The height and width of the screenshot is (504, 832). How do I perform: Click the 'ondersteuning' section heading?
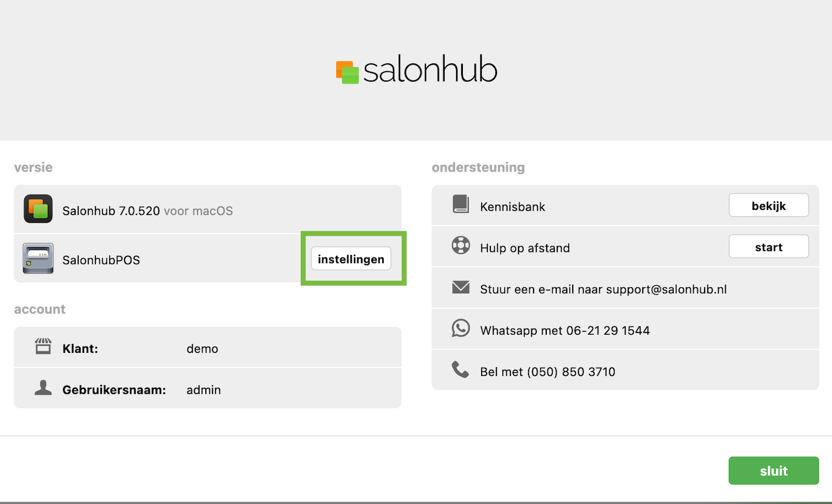(x=478, y=167)
